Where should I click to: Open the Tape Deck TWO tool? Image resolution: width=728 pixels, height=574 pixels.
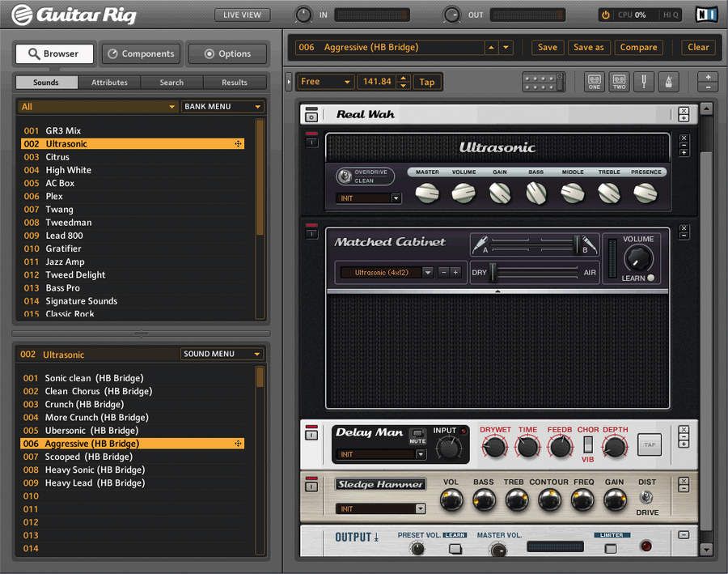click(619, 82)
